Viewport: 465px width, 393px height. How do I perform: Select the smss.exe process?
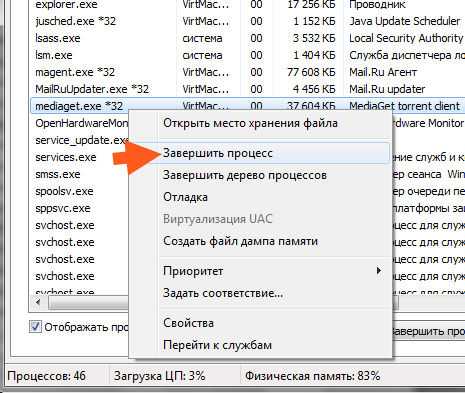(x=58, y=174)
